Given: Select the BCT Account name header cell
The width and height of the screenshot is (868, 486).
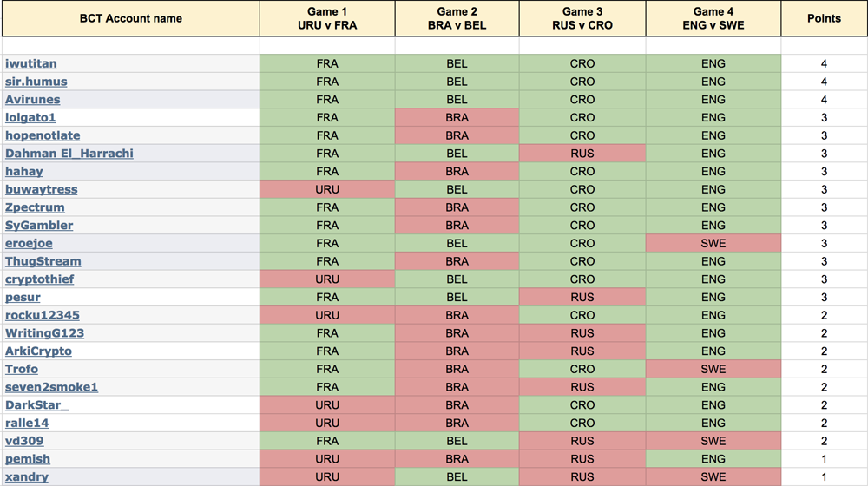Looking at the screenshot, I should click(x=131, y=18).
